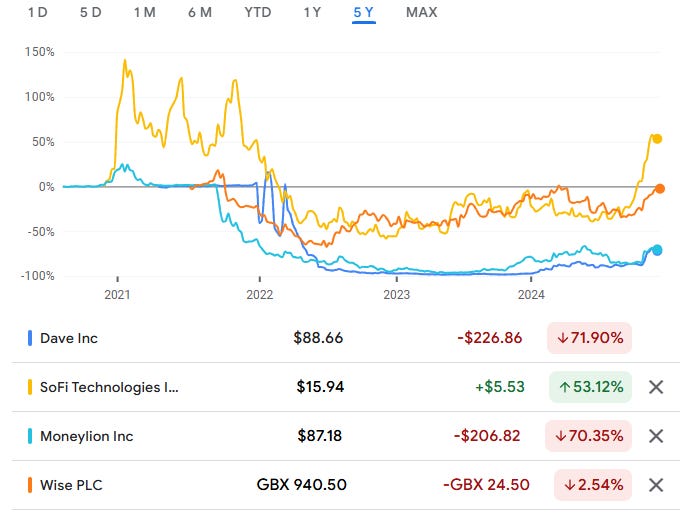Click SoFi price $15.94
The height and width of the screenshot is (513, 693).
coord(320,387)
